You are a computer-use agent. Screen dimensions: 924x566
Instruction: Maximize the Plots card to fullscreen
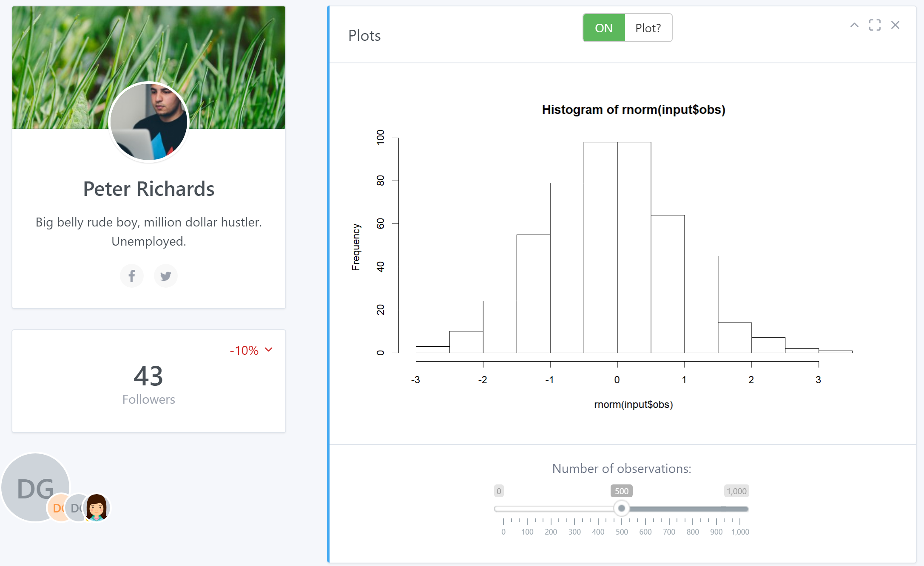pyautogui.click(x=875, y=25)
